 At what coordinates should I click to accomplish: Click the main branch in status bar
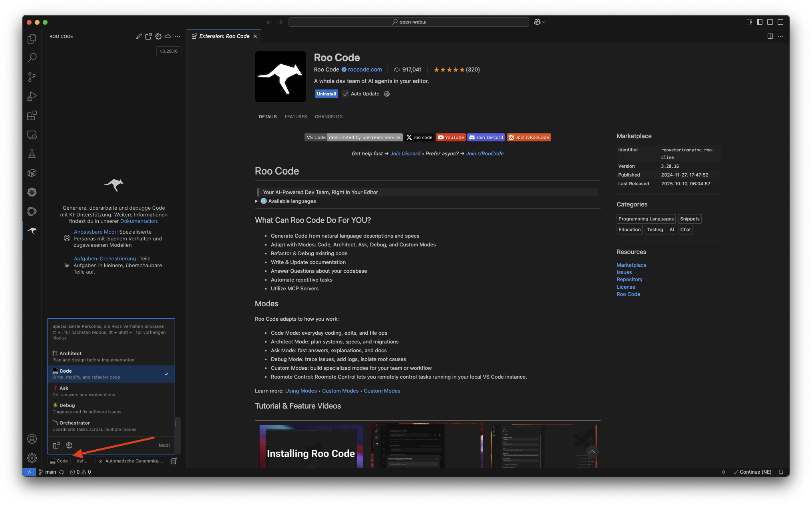[x=48, y=472]
